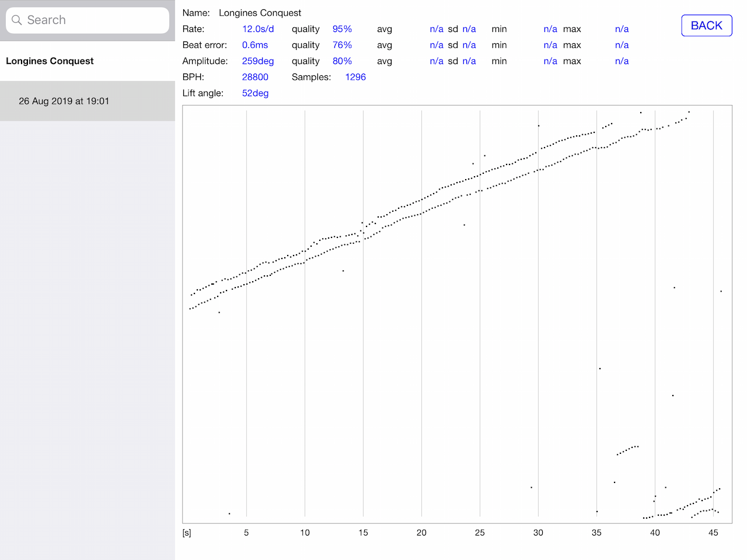Viewport: 747px width, 560px height.
Task: Click the 259deg amplitude value
Action: click(258, 61)
